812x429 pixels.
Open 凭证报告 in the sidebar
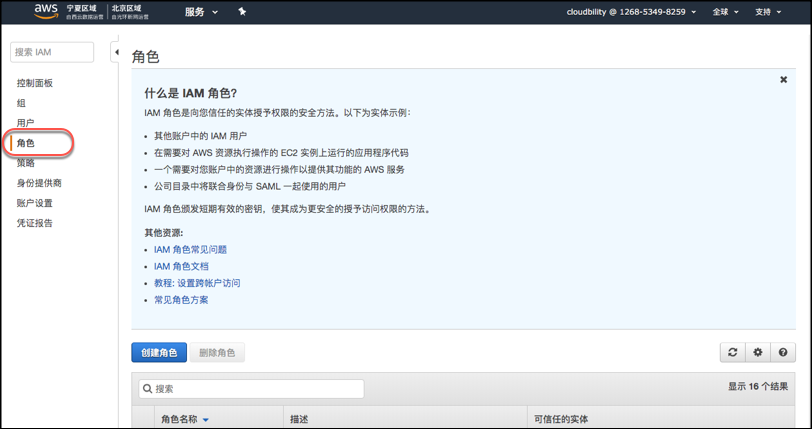(x=35, y=223)
